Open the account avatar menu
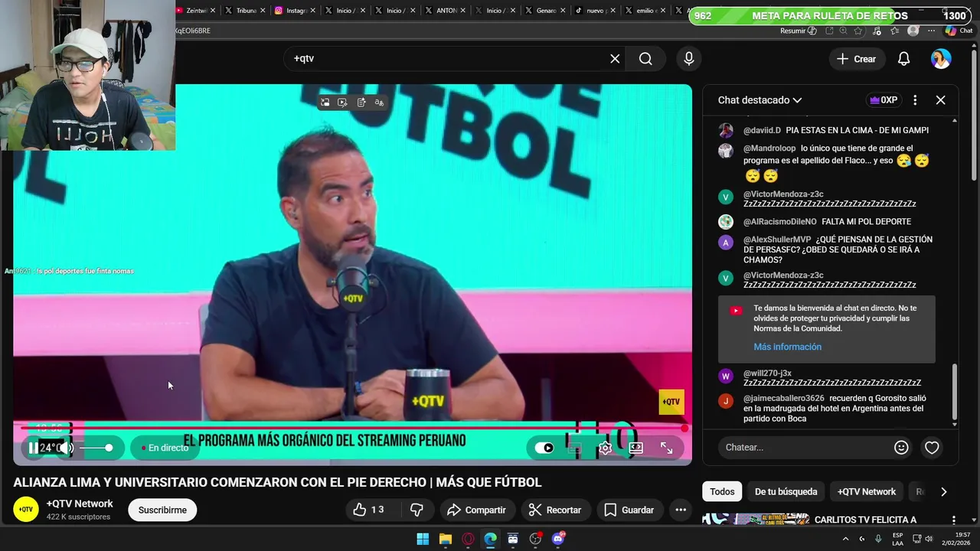980x551 pixels. (941, 59)
